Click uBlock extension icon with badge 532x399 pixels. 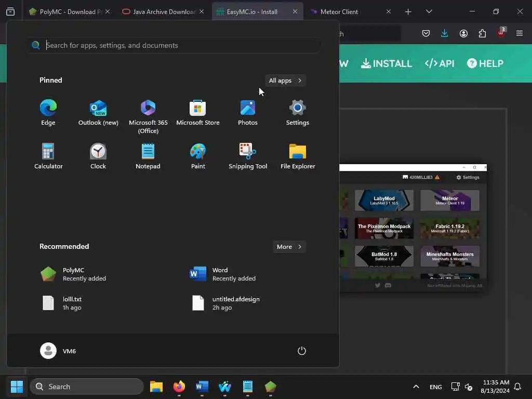501,33
